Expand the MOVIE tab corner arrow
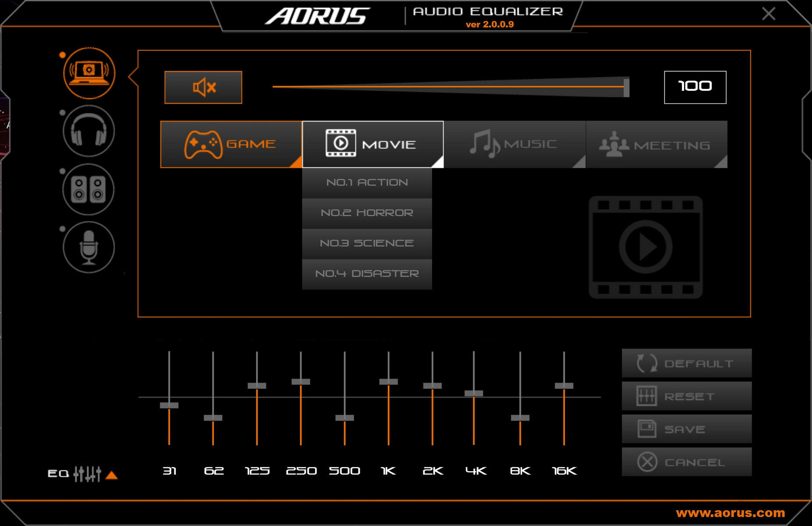Image resolution: width=812 pixels, height=526 pixels. coord(438,162)
